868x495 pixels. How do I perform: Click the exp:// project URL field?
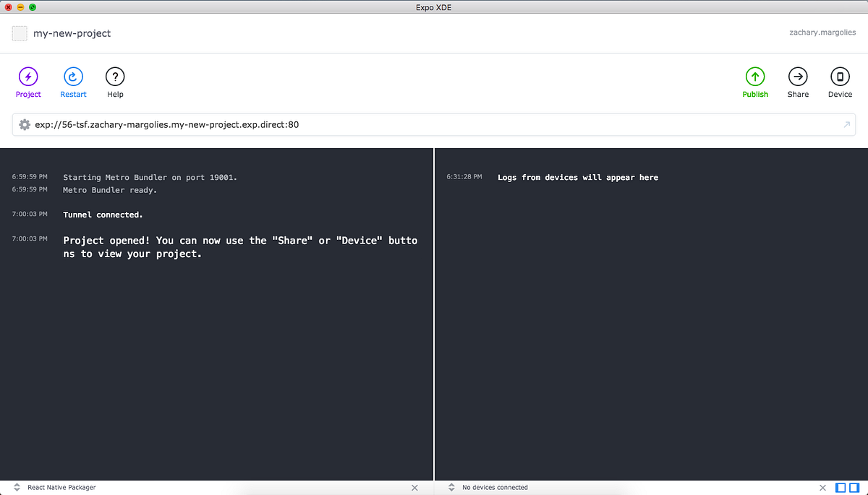pos(434,124)
